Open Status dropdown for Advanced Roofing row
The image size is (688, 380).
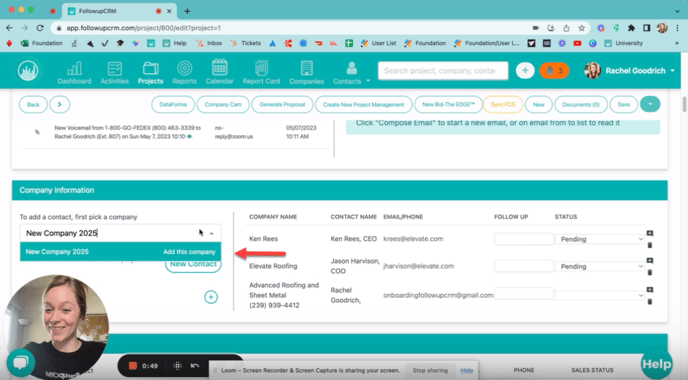[599, 295]
